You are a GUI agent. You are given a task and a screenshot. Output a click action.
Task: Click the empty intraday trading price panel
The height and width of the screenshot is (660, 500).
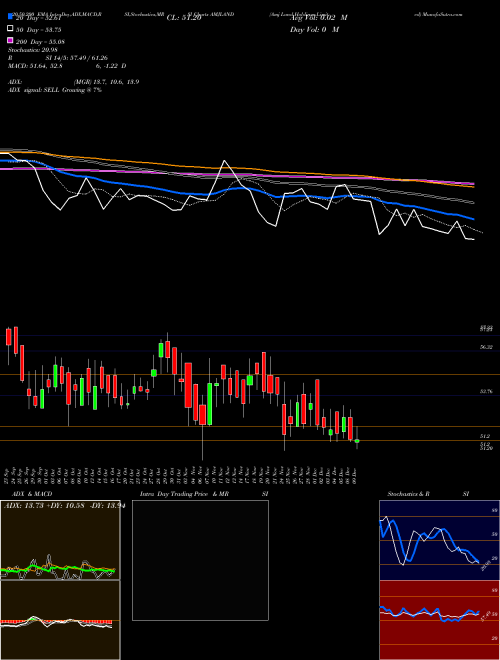click(x=200, y=560)
